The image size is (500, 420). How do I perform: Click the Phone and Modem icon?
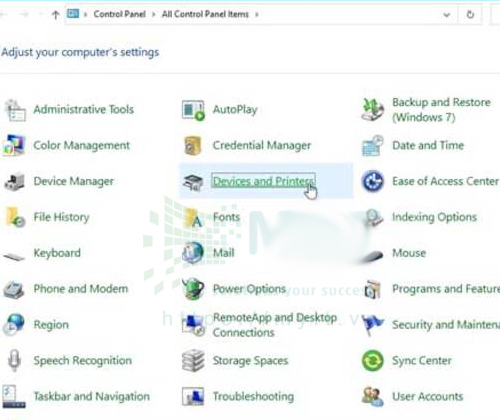(x=14, y=289)
